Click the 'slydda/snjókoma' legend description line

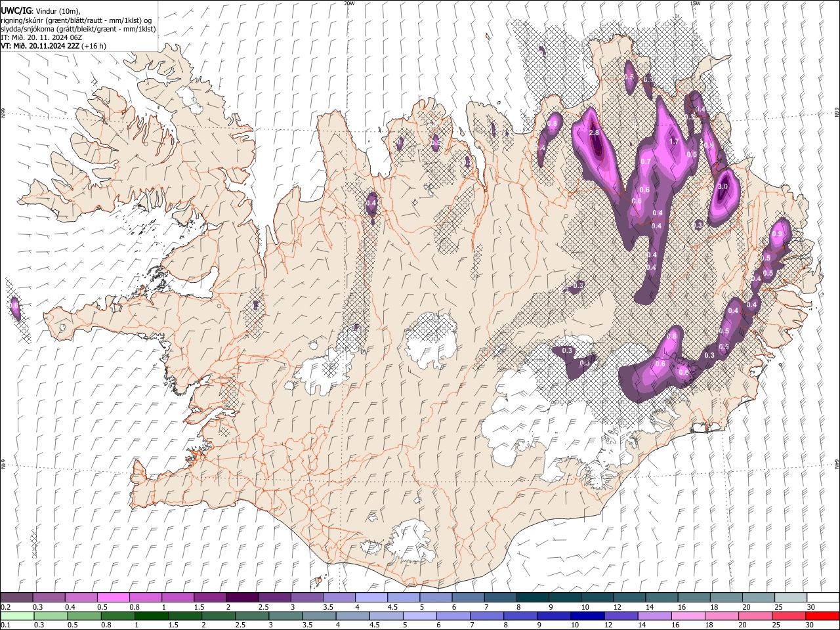click(x=77, y=29)
